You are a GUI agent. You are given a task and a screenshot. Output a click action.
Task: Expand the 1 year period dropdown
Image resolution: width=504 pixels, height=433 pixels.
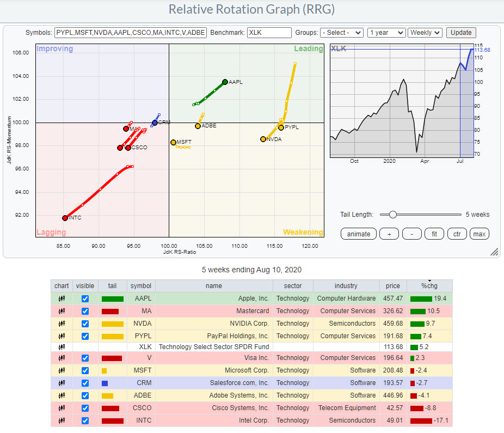(x=386, y=33)
